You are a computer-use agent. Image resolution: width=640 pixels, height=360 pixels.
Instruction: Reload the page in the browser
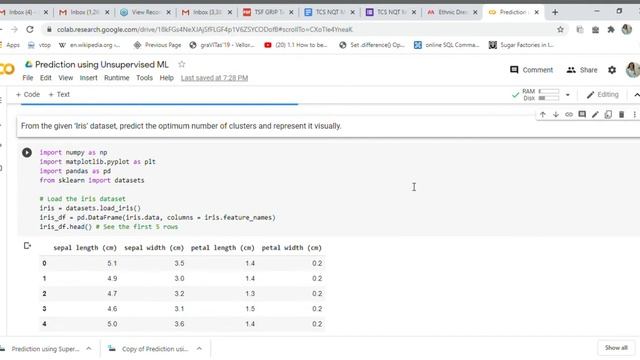coord(30,29)
